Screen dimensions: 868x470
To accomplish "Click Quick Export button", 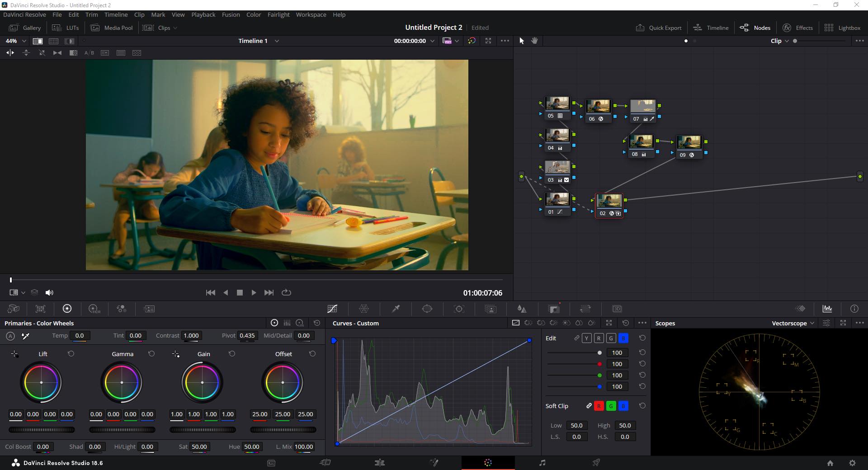I will pos(659,28).
